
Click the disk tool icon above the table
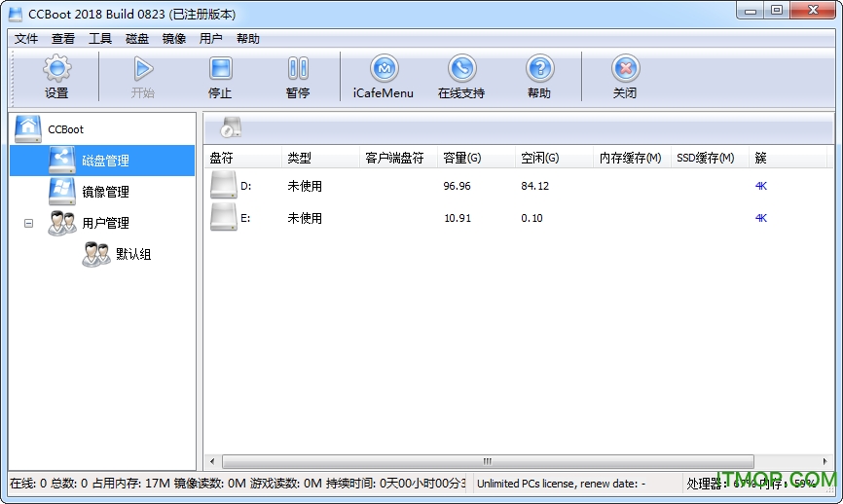coord(231,127)
